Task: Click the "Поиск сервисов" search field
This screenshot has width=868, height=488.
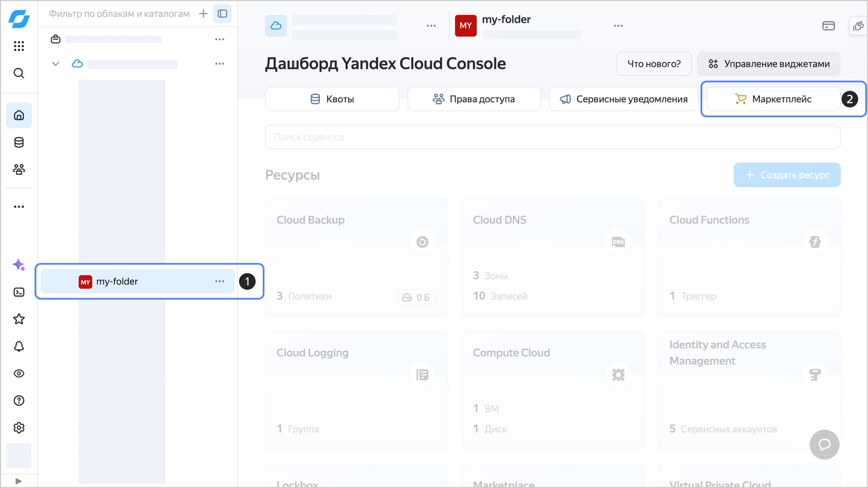Action: click(553, 137)
